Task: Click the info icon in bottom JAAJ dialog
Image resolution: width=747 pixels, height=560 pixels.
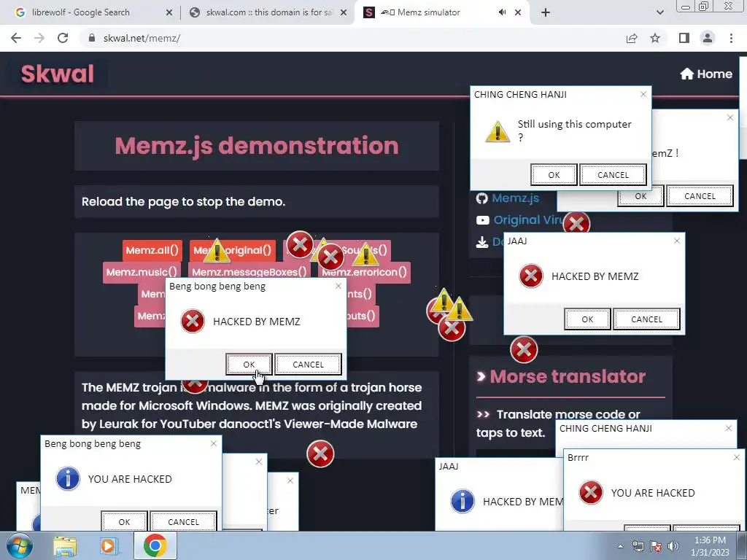Action: point(462,501)
